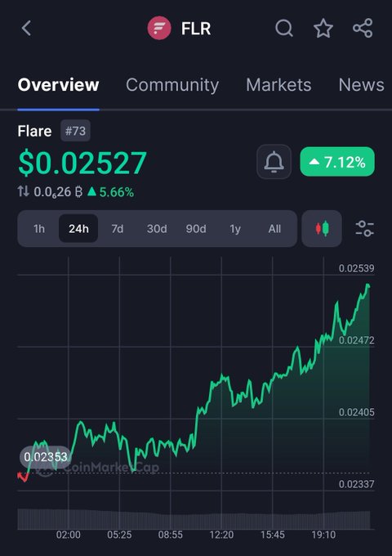Tap the 0.02472 axis label
The image size is (392, 556).
356,340
